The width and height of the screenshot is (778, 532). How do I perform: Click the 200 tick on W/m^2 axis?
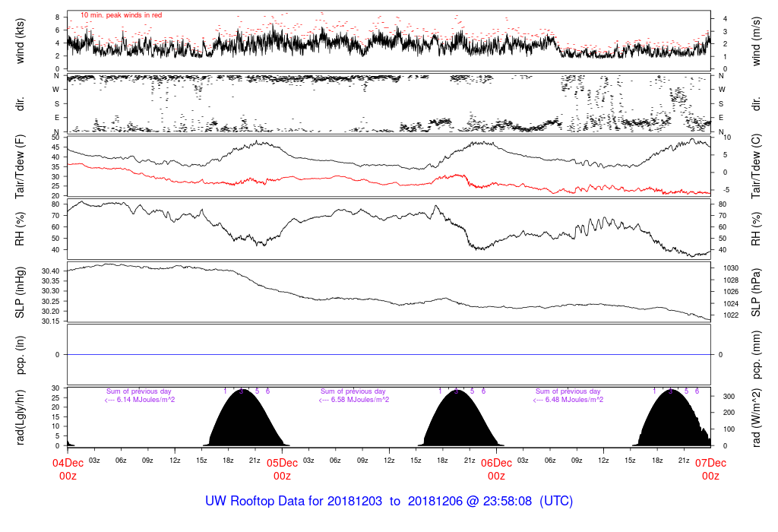pyautogui.click(x=729, y=413)
